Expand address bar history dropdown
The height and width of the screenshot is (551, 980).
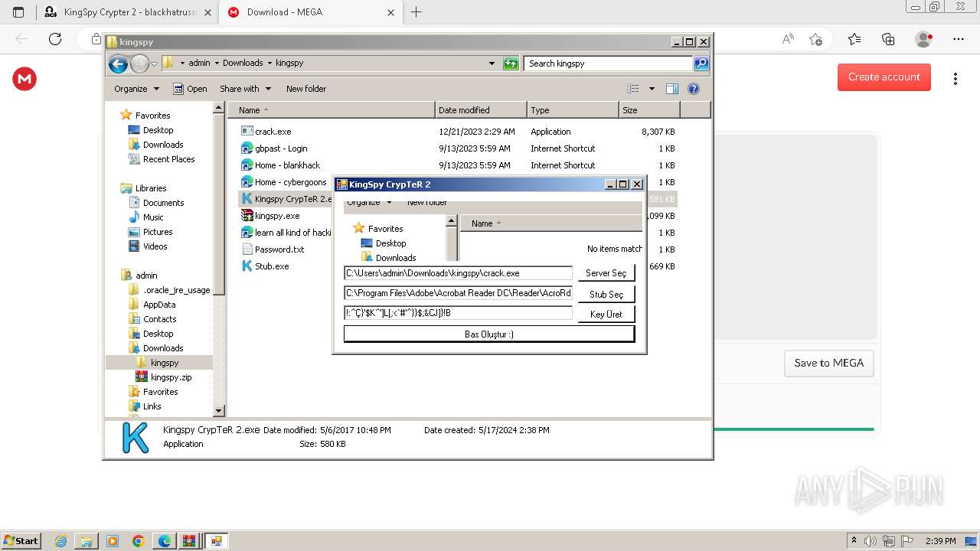click(x=492, y=64)
